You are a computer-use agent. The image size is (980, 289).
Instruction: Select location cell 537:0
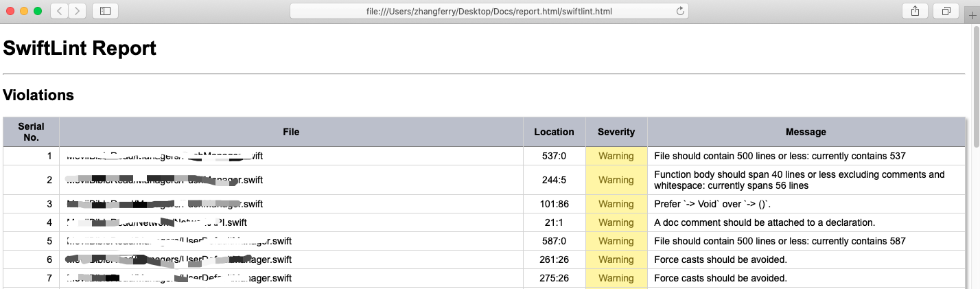point(554,156)
